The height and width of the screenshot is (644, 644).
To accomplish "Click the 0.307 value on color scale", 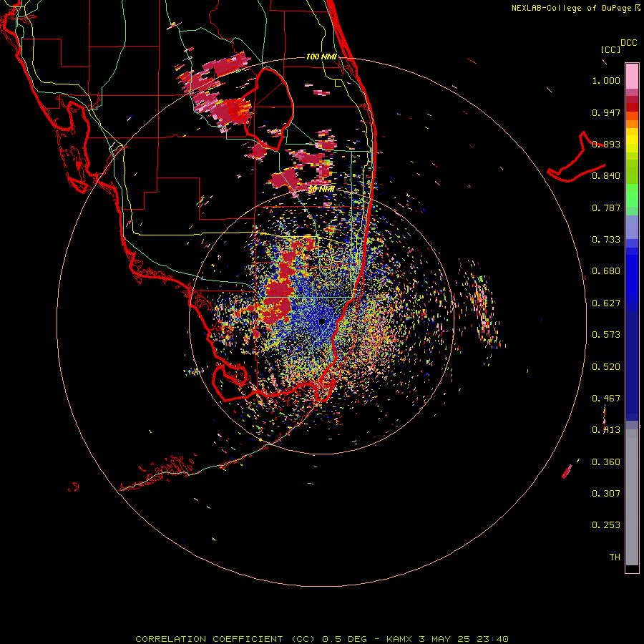I will tap(606, 494).
